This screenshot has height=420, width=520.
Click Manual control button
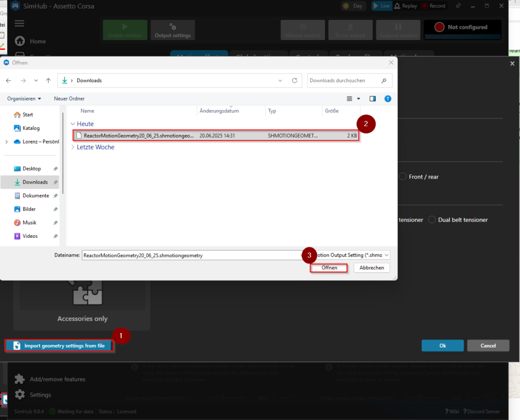click(x=303, y=30)
